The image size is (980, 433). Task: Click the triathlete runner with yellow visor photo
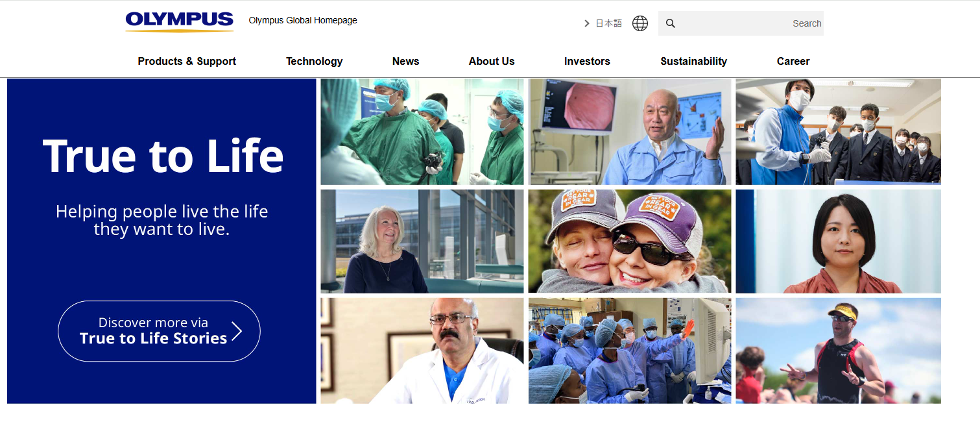tap(837, 351)
